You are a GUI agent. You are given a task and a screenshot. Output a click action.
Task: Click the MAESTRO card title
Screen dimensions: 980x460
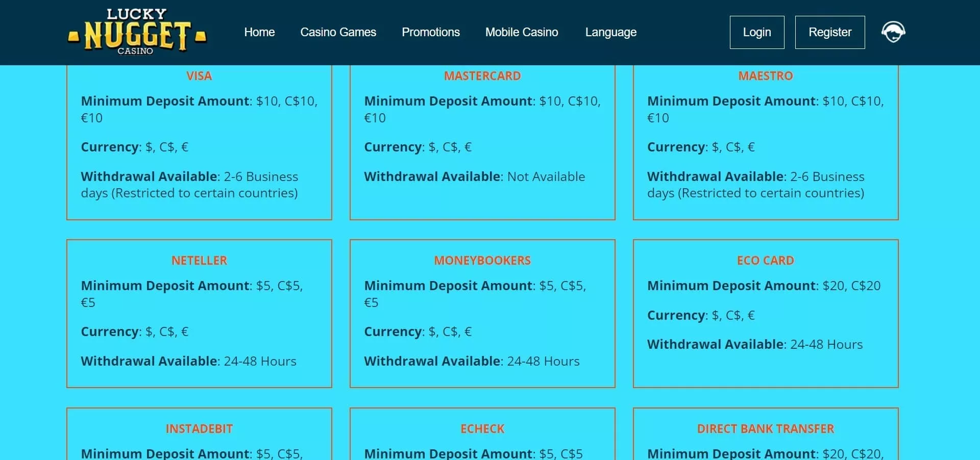[765, 76]
